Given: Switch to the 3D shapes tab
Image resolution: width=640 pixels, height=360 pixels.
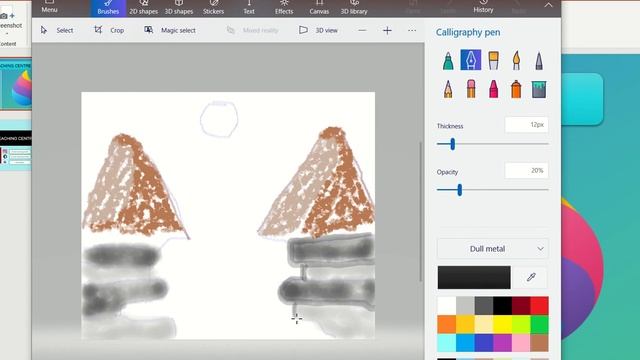Looking at the screenshot, I should click(x=179, y=8).
